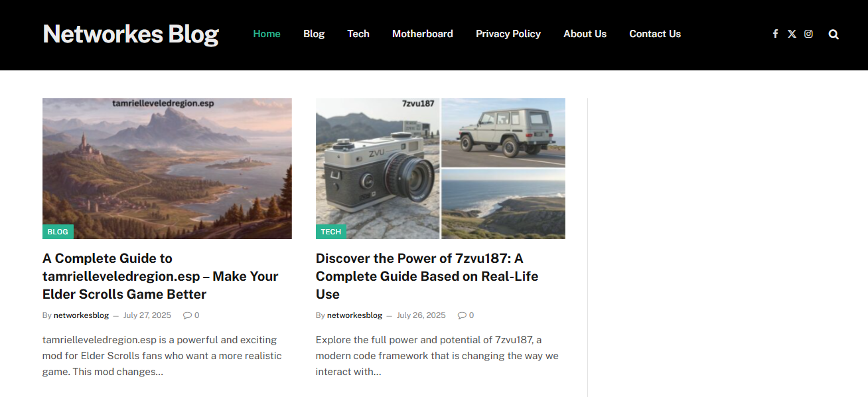Image resolution: width=868 pixels, height=397 pixels.
Task: Open the Discover the Power of 7zvu187 title
Action: (x=427, y=276)
